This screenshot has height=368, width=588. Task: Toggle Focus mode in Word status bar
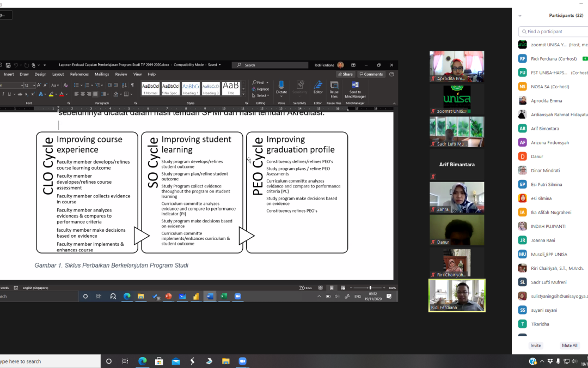coord(305,288)
